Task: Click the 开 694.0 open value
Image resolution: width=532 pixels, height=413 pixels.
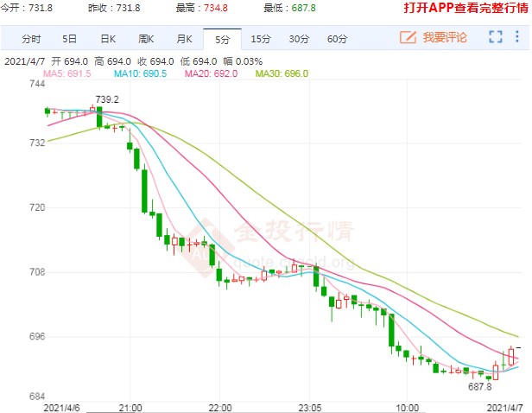Action: tap(70, 61)
